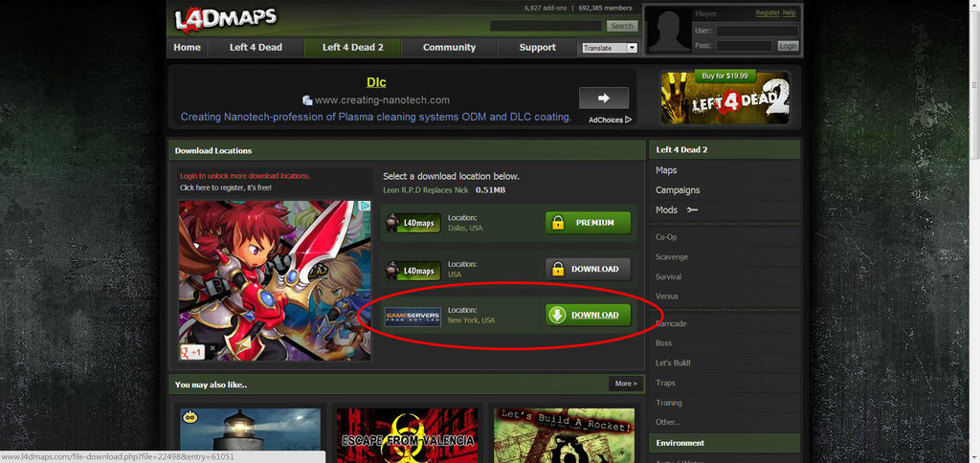Click the Register link

(768, 13)
